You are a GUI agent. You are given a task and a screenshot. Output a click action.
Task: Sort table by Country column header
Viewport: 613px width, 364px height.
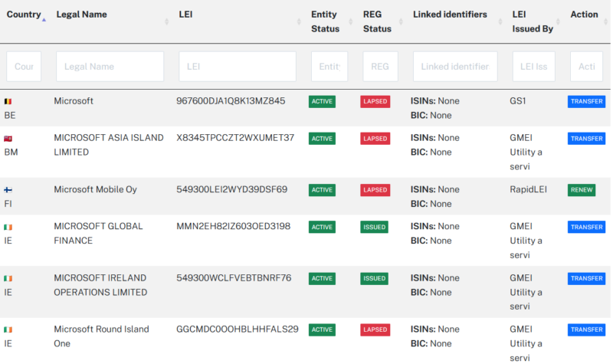[24, 15]
